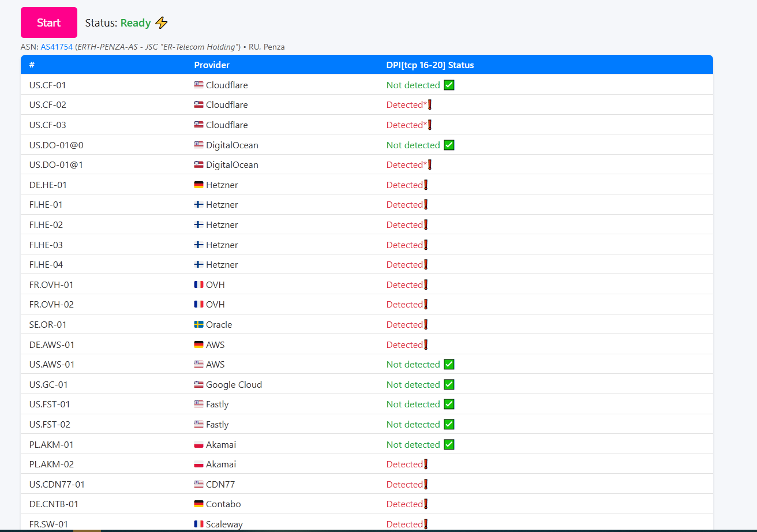
Task: Click the green checkmark in the US.GC-01 row
Action: tap(449, 384)
